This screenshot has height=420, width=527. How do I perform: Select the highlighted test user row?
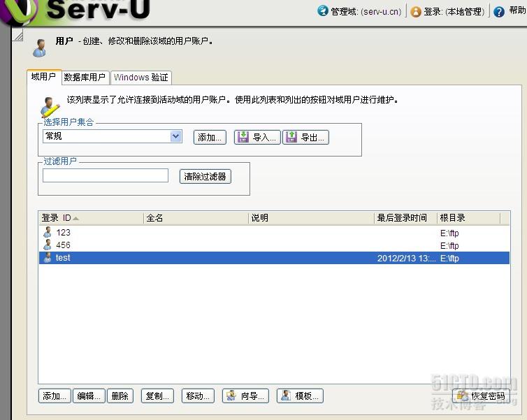click(274, 258)
